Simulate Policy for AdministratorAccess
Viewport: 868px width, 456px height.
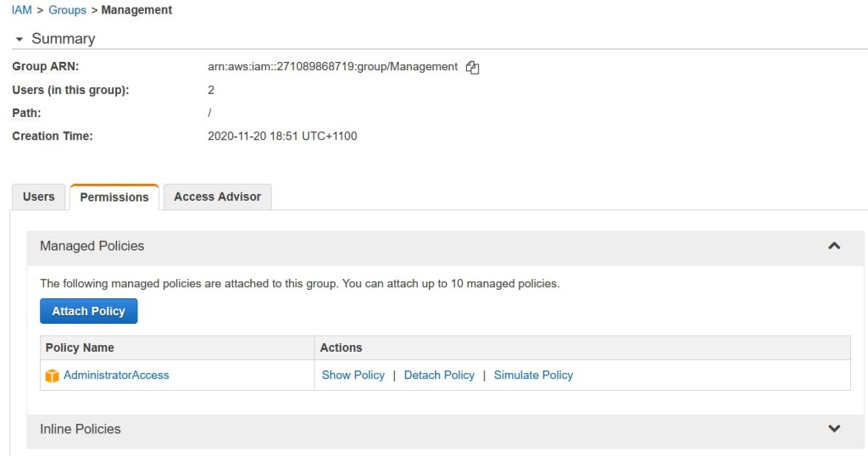[x=533, y=375]
